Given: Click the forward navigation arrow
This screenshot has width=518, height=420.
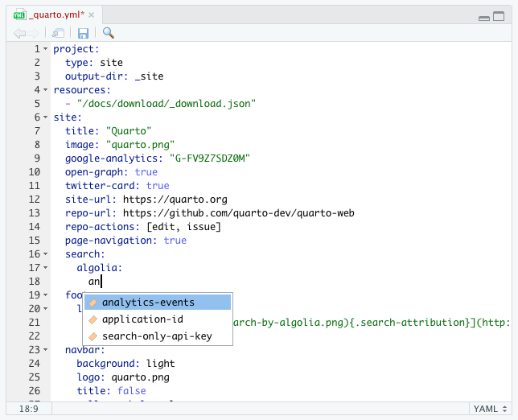Looking at the screenshot, I should point(34,33).
